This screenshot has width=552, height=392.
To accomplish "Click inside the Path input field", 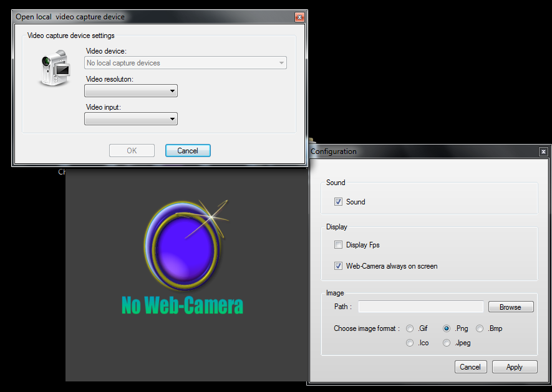I will 420,307.
